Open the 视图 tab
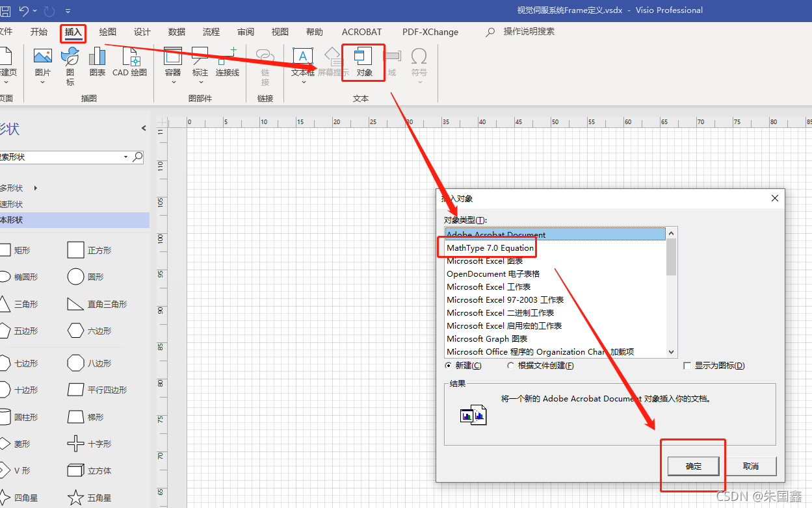This screenshot has height=508, width=812. 280,32
